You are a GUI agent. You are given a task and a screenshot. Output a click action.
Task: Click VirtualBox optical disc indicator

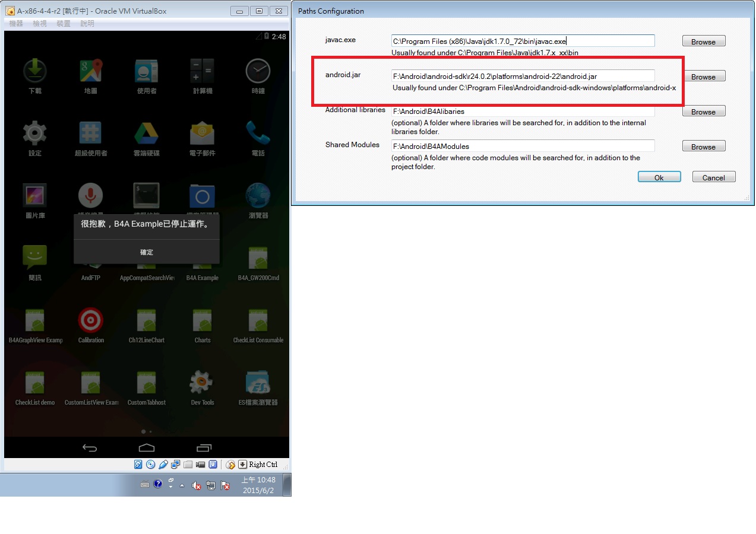(150, 465)
